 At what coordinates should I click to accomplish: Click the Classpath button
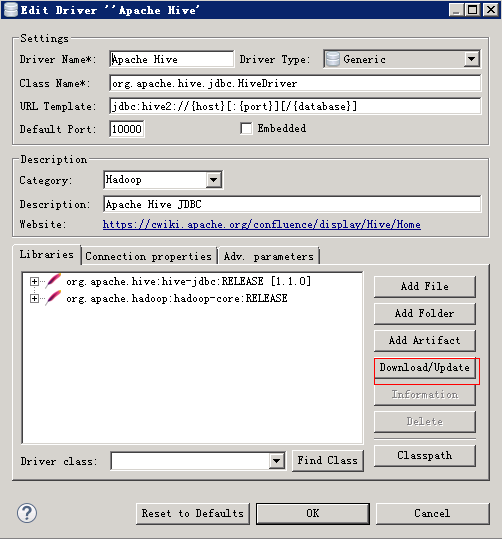(425, 456)
